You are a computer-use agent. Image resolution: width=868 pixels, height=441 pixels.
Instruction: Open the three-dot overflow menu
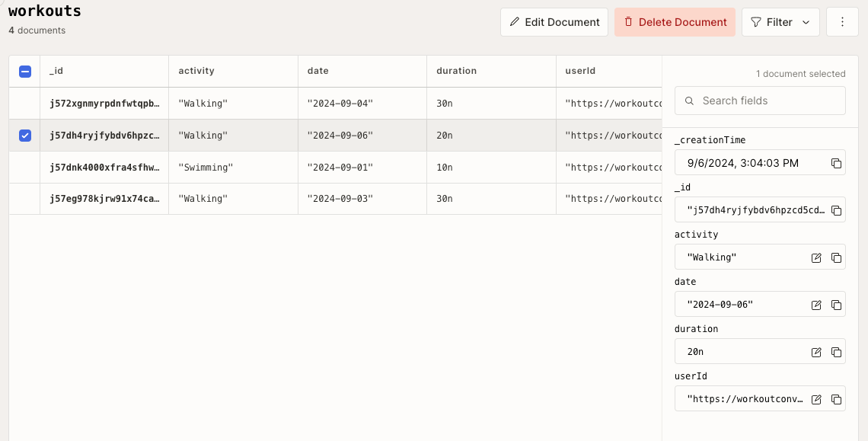(843, 22)
